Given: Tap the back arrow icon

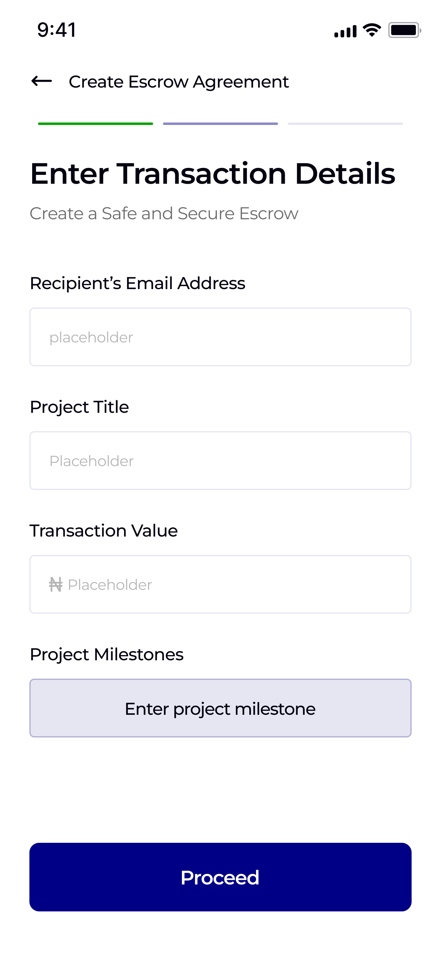Looking at the screenshot, I should coord(41,81).
